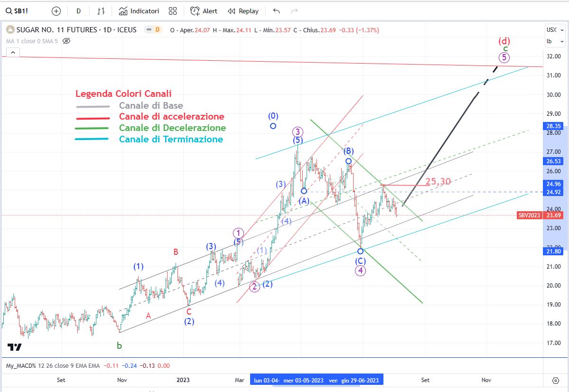Viewport: 569px width, 392px height.
Task: Change the D timeframe interval
Action: tap(78, 11)
